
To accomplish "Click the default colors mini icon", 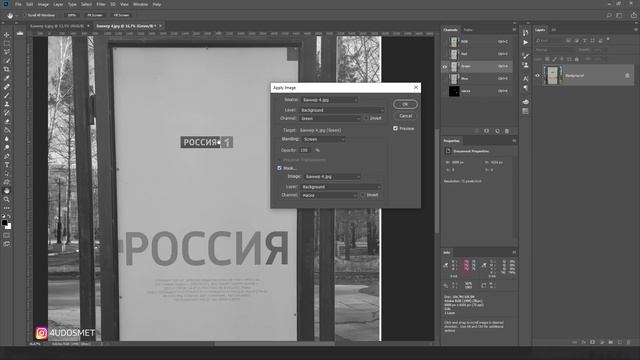I will pyautogui.click(x=3, y=216).
